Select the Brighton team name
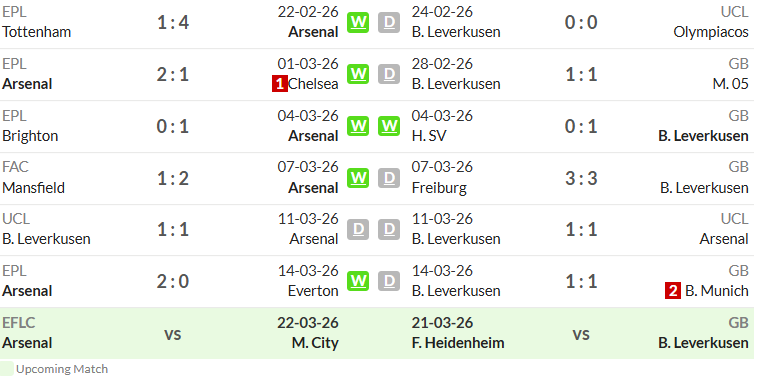 (30, 136)
